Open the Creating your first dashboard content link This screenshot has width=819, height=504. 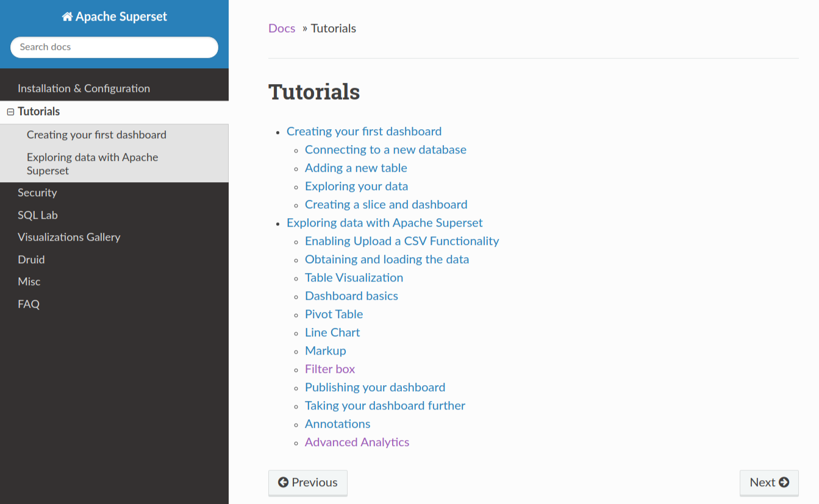pyautogui.click(x=364, y=131)
